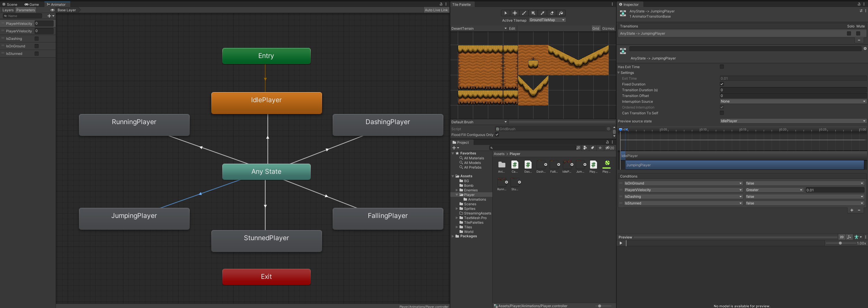Expand the Enemies folder in Project tree
Screen dimensions: 868x308
[457, 190]
